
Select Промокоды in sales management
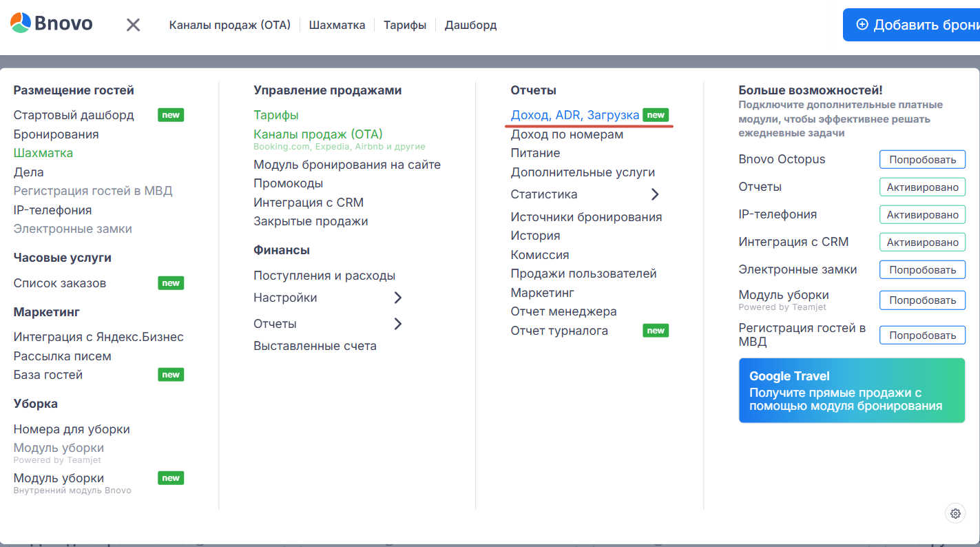pos(288,183)
